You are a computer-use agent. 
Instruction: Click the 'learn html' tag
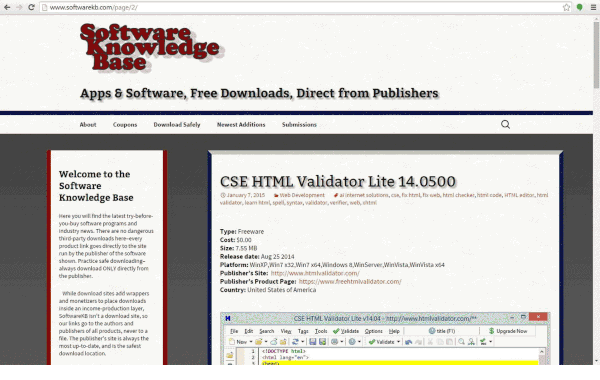257,203
